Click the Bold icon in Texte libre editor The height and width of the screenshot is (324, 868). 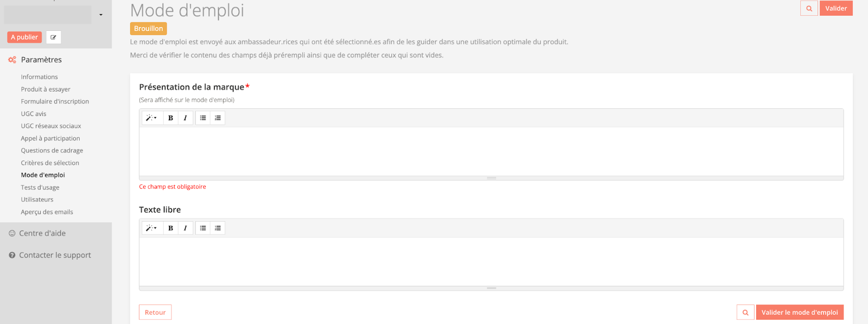tap(170, 228)
